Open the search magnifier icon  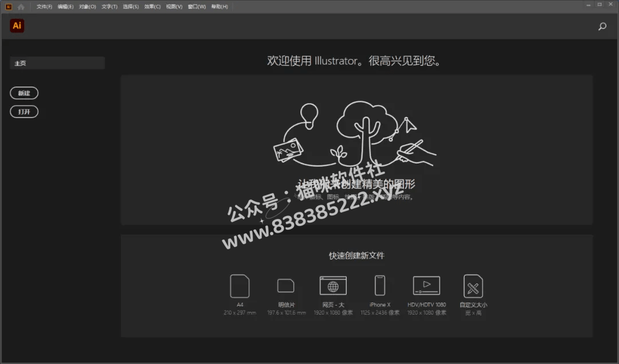click(x=602, y=26)
